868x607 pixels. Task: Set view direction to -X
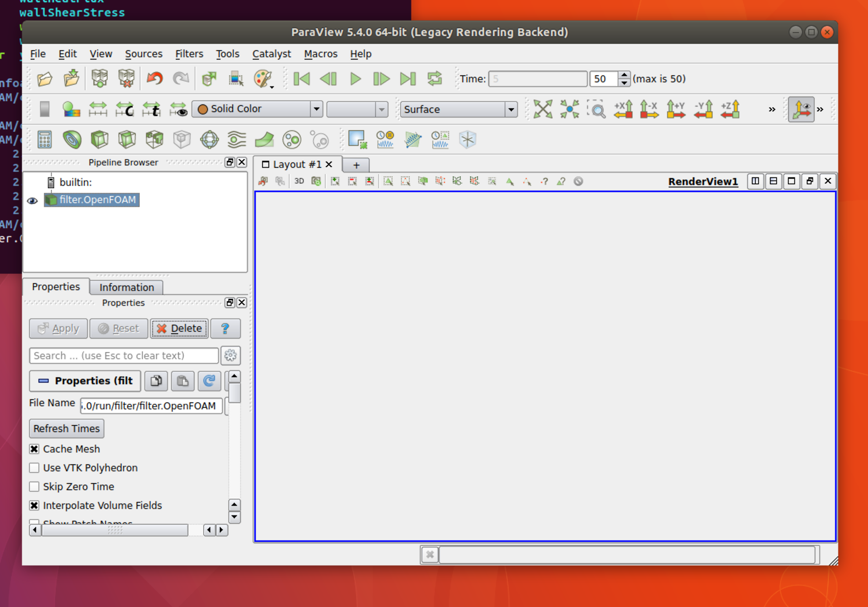click(650, 109)
